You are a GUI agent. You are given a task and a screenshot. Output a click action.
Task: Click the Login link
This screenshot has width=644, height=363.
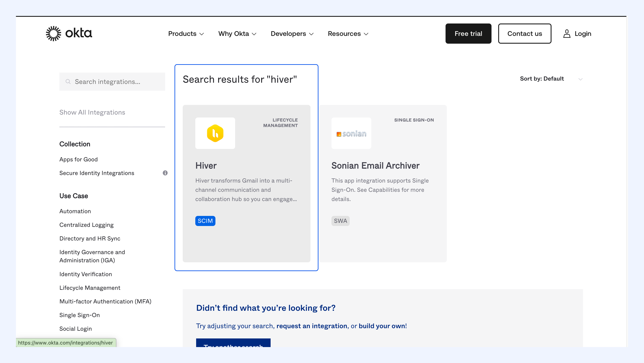click(x=583, y=34)
